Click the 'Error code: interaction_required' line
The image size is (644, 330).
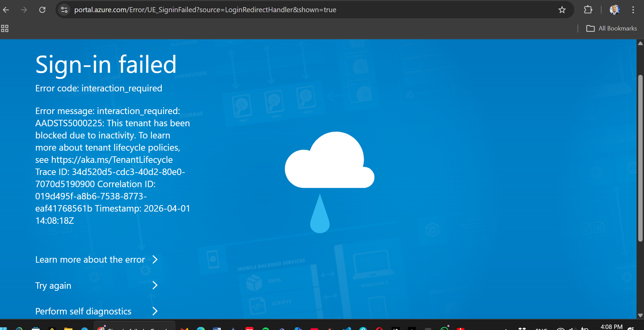pos(99,88)
